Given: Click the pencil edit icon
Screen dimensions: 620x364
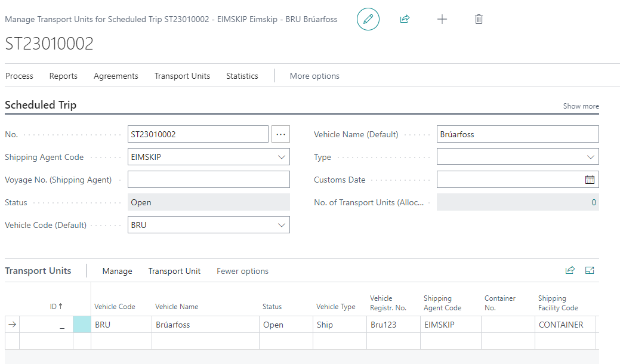Looking at the screenshot, I should [x=368, y=19].
